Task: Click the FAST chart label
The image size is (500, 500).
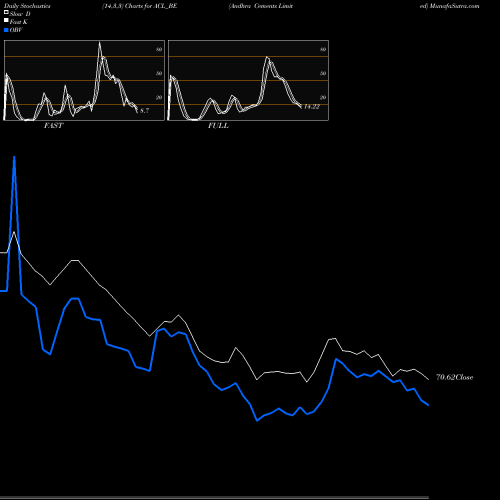Action: pos(53,125)
